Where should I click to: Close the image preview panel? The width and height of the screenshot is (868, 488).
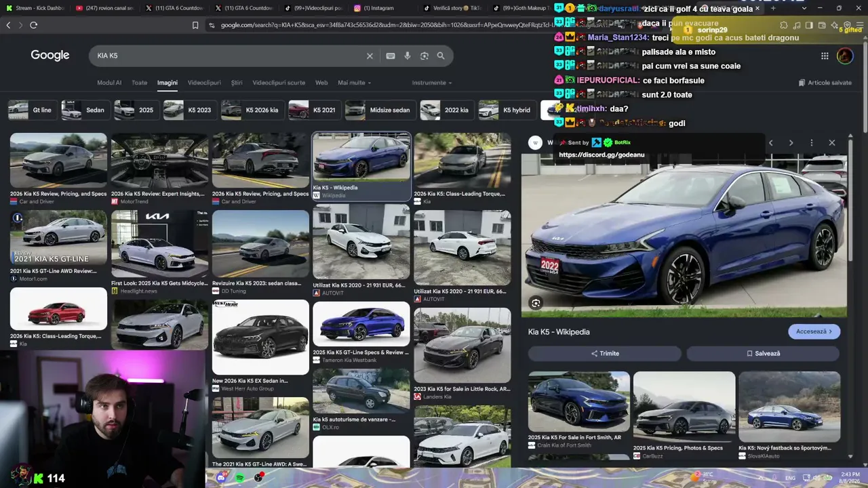coord(832,142)
